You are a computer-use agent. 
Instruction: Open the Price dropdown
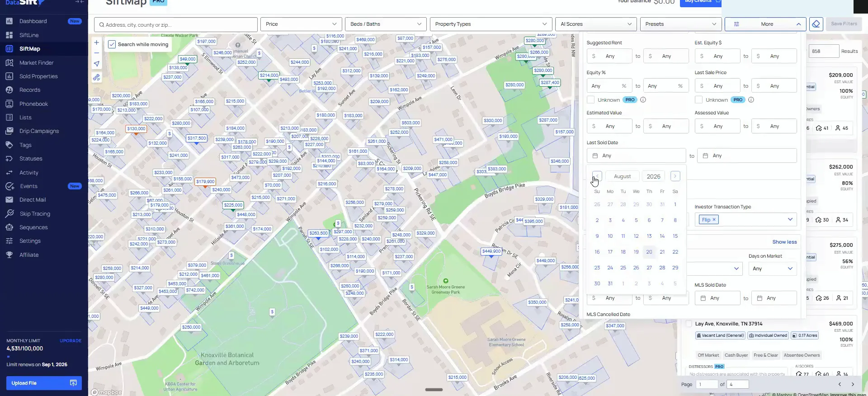pos(301,24)
